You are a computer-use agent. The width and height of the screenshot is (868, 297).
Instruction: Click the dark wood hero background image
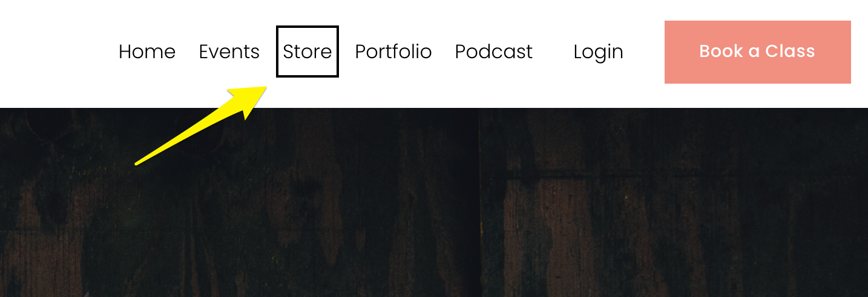pos(434,202)
